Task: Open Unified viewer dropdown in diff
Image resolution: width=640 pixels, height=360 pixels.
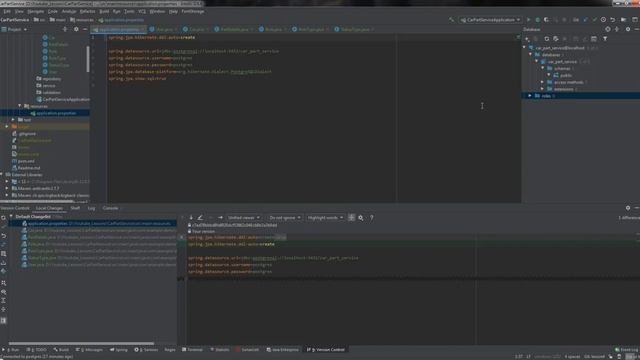Action: [x=244, y=218]
